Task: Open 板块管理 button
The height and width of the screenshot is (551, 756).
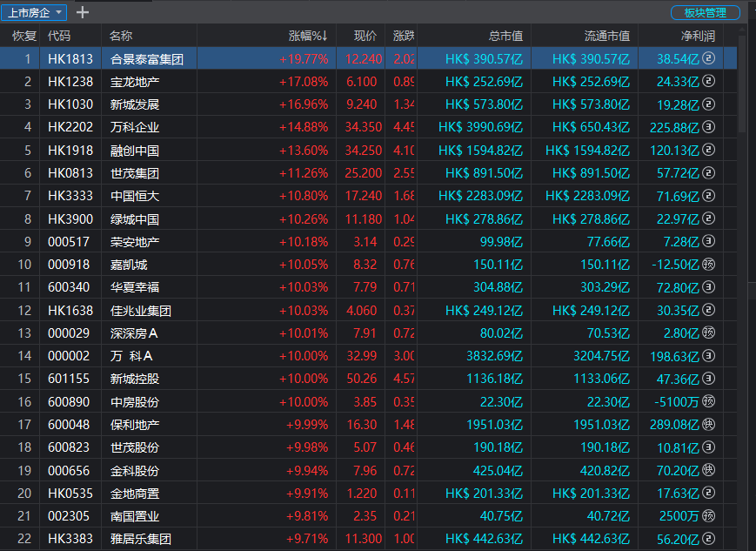Action: pos(705,13)
